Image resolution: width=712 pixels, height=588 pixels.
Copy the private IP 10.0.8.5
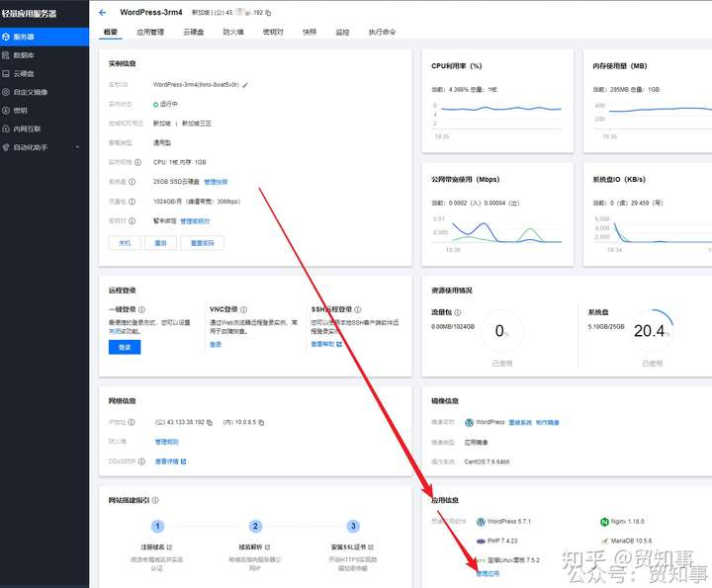coord(261,422)
